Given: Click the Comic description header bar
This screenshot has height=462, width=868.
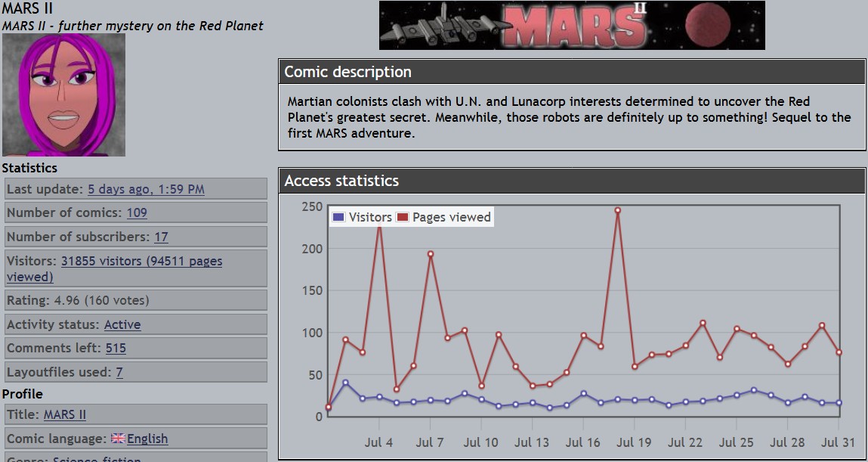Looking at the screenshot, I should (572, 72).
